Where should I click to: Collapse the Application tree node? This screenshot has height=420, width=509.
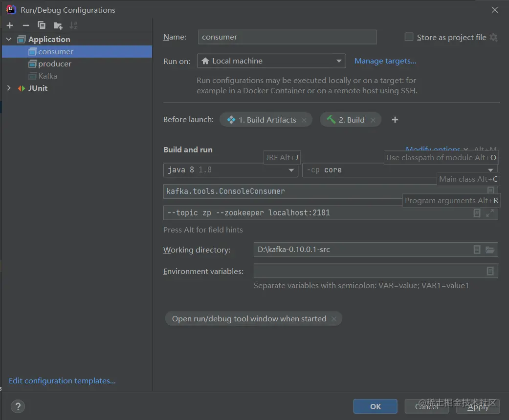coord(9,39)
